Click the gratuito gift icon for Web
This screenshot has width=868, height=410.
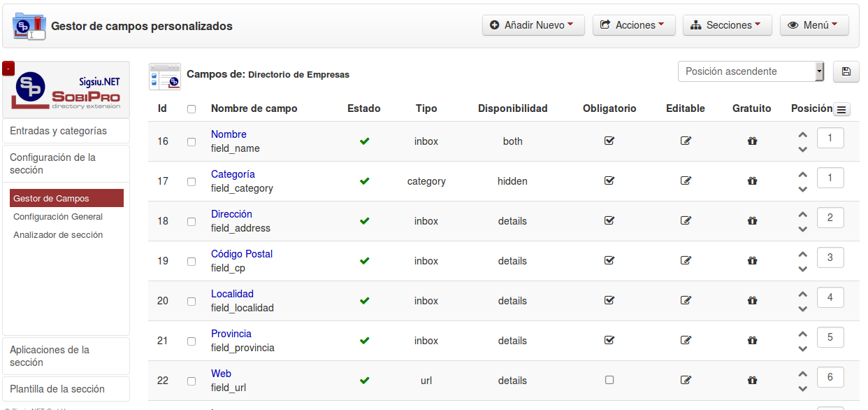[x=752, y=380]
